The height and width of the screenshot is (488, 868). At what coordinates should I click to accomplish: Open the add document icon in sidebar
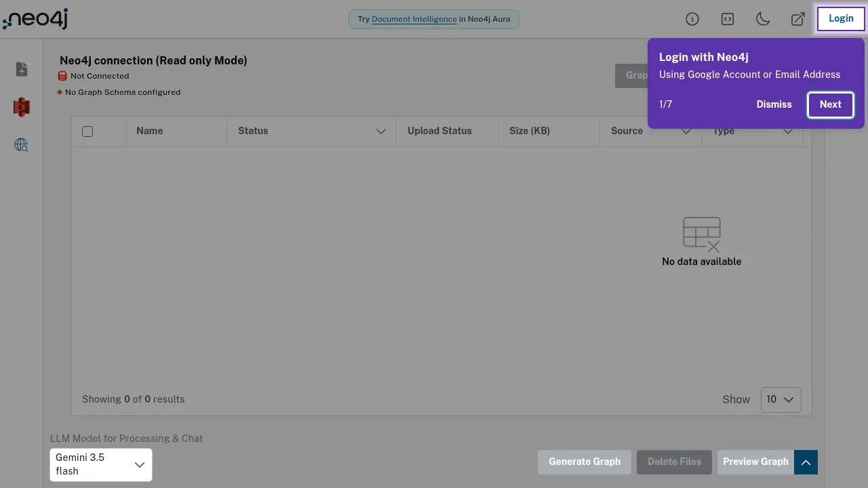coord(22,69)
